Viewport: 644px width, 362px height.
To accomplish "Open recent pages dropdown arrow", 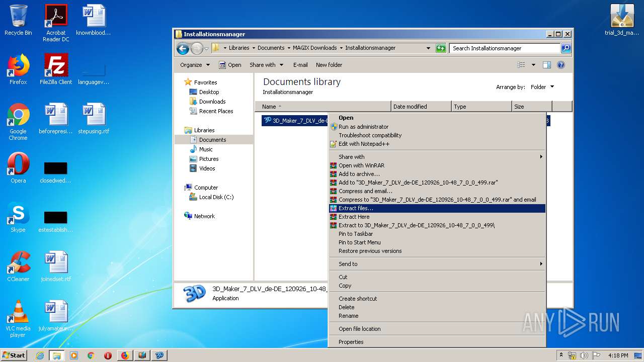I will [206, 49].
